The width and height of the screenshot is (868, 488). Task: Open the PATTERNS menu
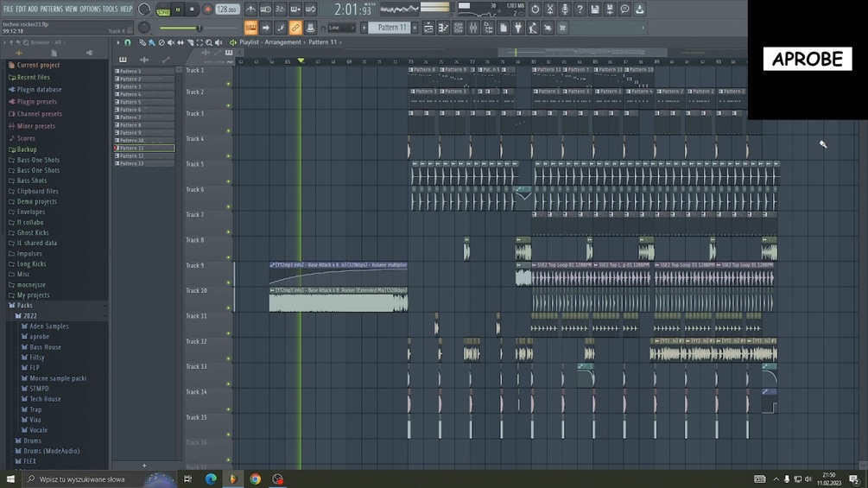coord(52,9)
